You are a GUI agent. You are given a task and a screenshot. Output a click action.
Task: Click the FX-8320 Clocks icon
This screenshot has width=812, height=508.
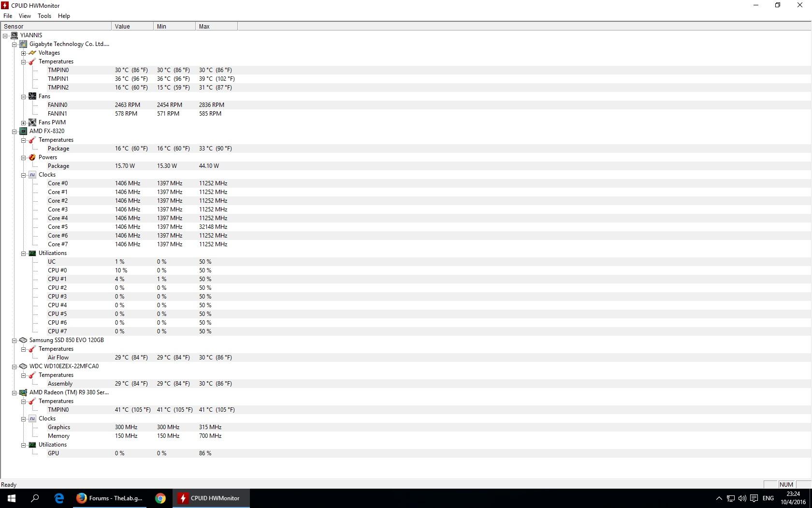click(32, 175)
